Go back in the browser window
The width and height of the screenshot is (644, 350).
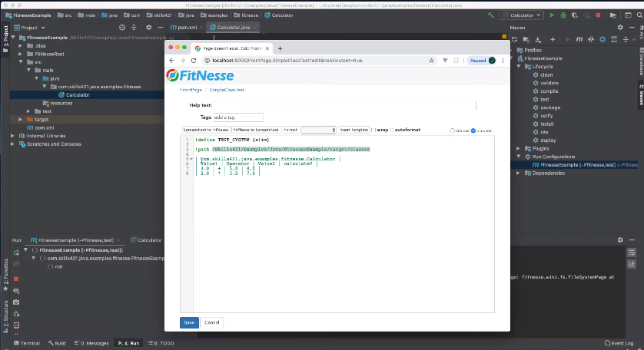click(171, 61)
